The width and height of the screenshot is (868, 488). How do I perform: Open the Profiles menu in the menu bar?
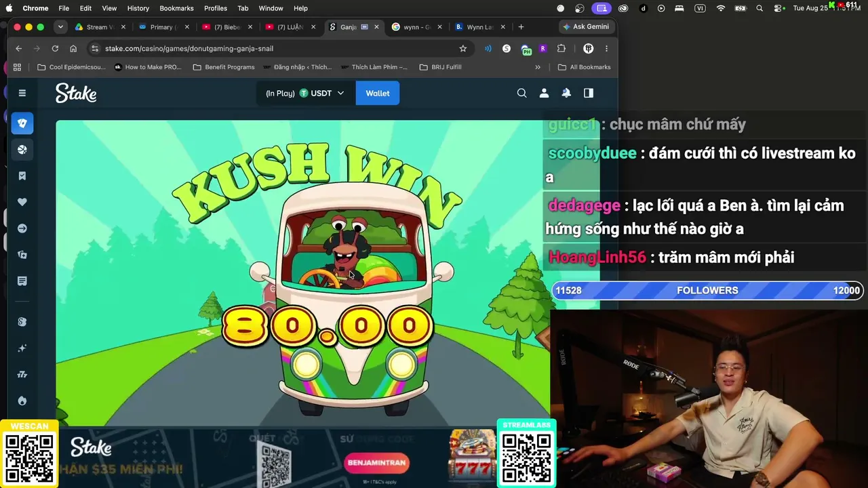tap(216, 8)
